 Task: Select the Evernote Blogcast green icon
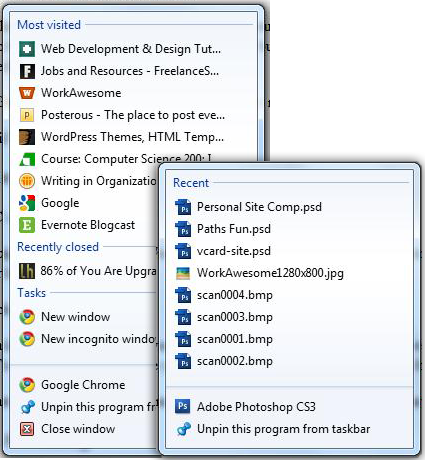click(x=27, y=225)
